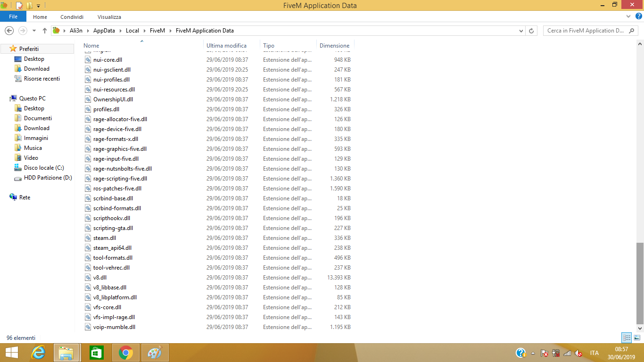Viewport: 644px width, 362px height.
Task: Open the Condividi ribbon tab
Action: (72, 17)
